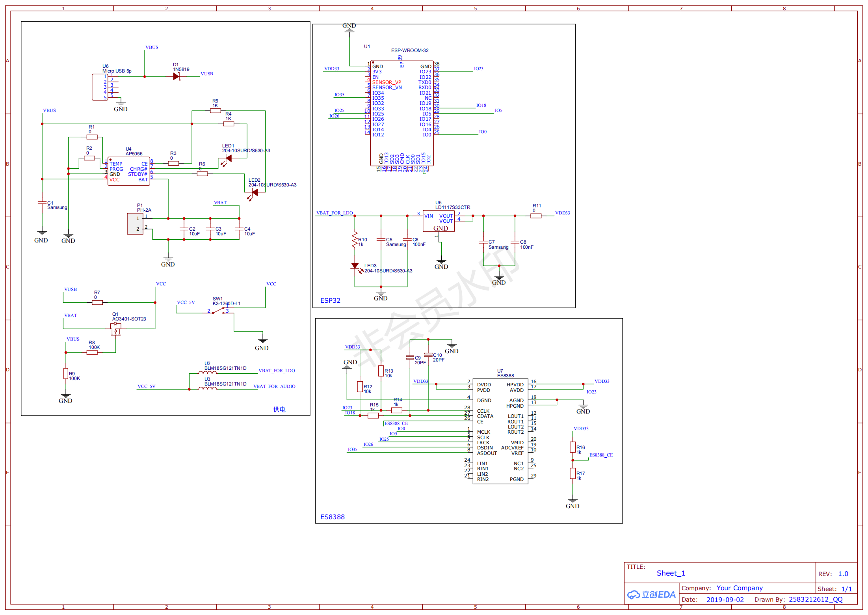This screenshot has height=615, width=868.
Task: Select the U7 ES8388 codec chip symbol
Action: click(x=500, y=432)
